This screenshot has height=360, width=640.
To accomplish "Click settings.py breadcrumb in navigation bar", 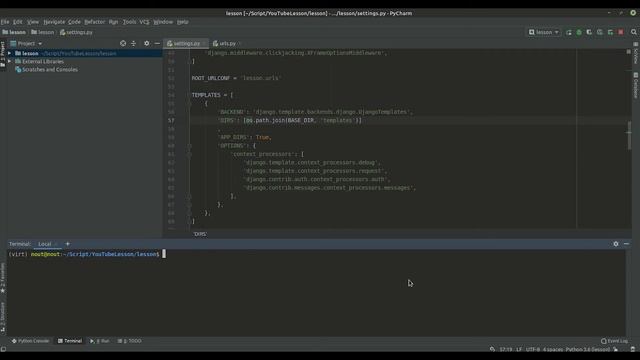I will click(76, 32).
